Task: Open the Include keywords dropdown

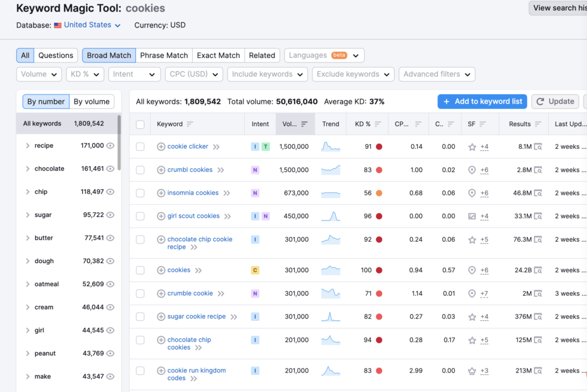Action: coord(267,74)
